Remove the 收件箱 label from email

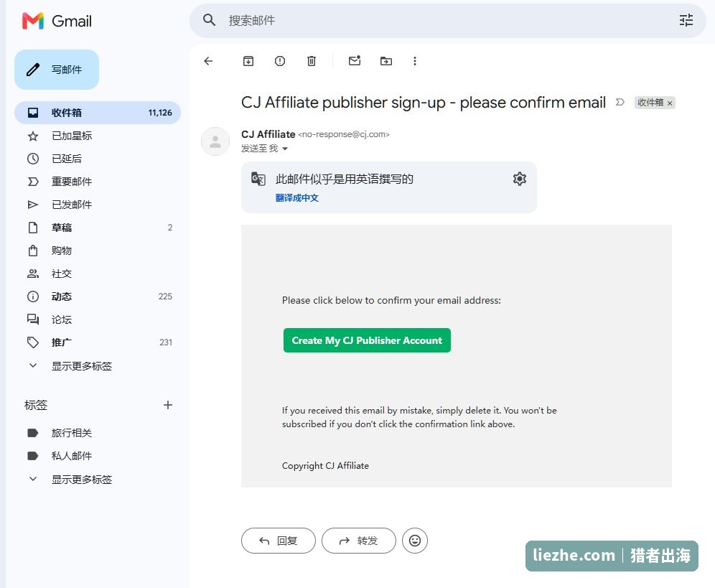pyautogui.click(x=670, y=103)
